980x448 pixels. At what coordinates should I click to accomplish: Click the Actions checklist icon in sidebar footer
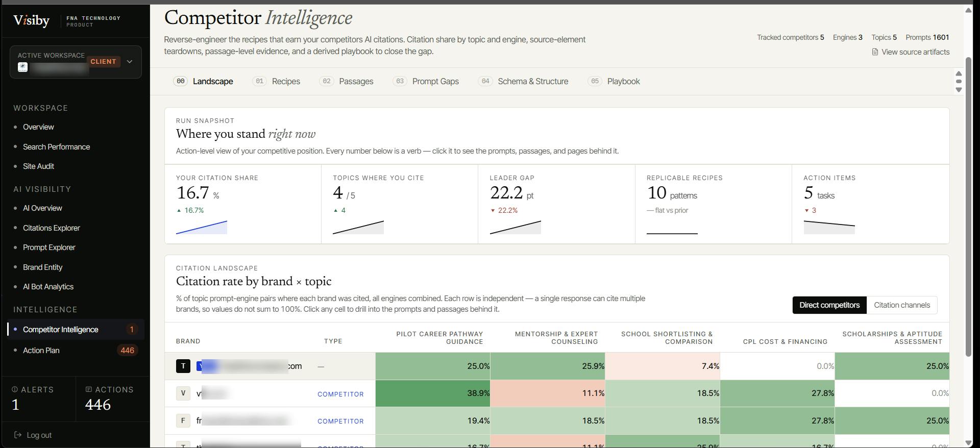click(89, 389)
